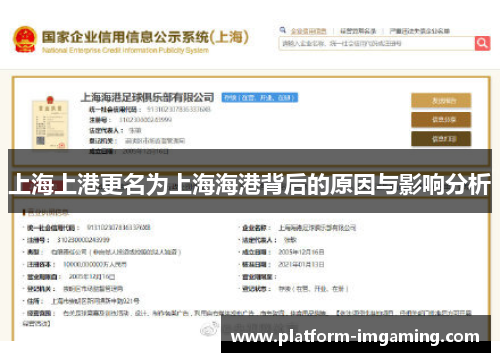The width and height of the screenshot is (500, 362).
Task: Click the 国家企业信用信息公示系统(上海) site title
Action: 145,37
